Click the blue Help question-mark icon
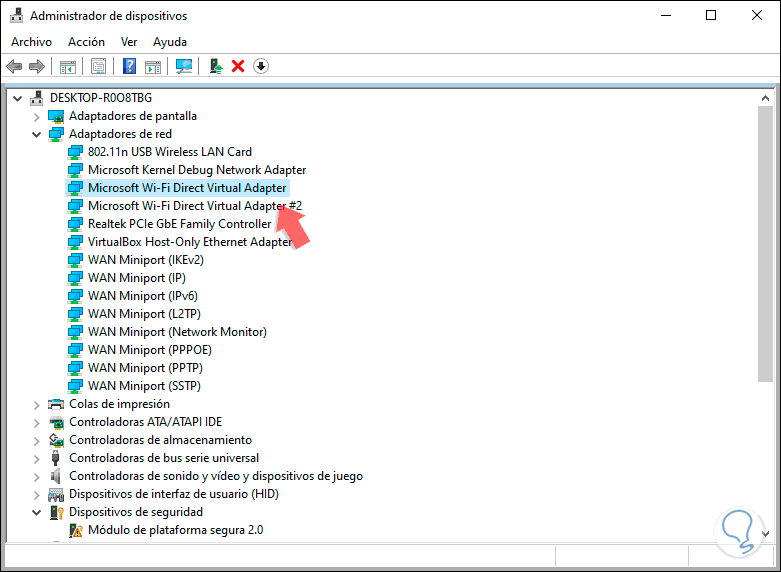781x572 pixels. click(130, 66)
